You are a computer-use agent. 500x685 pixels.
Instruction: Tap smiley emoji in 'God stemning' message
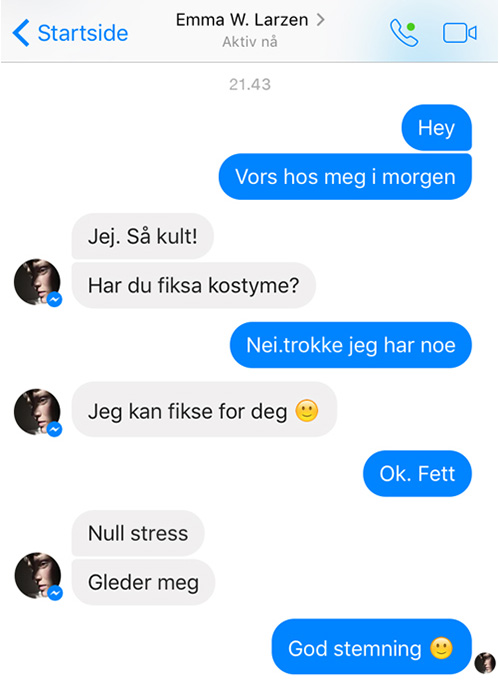(x=441, y=648)
